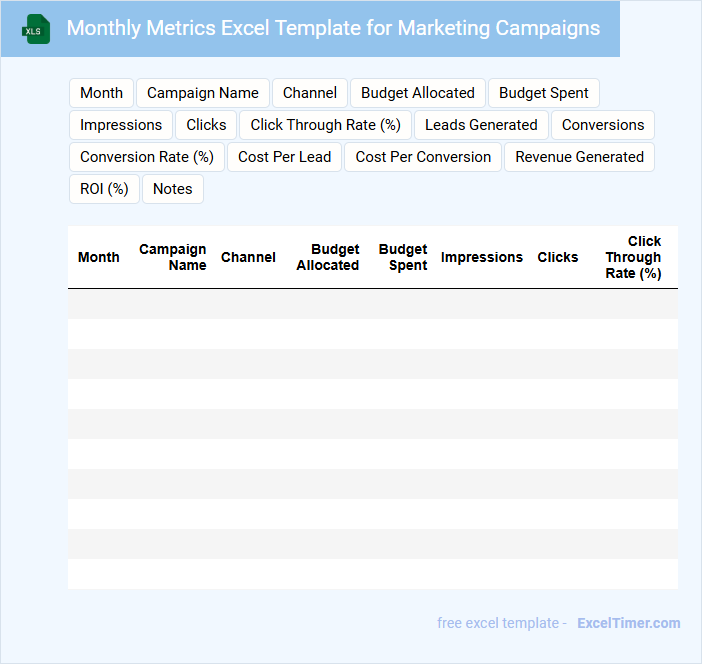Click the green XLS file icon
This screenshot has width=702, height=664.
(36, 29)
